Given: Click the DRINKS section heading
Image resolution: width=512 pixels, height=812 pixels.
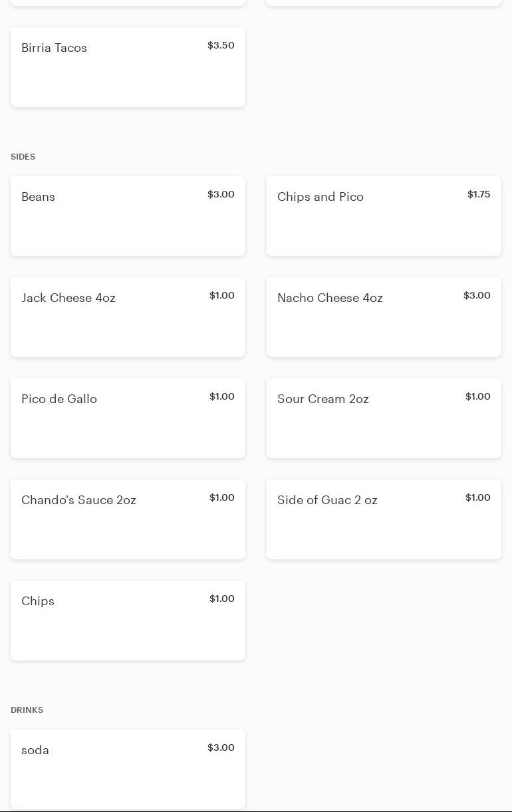Looking at the screenshot, I should coord(27,710).
